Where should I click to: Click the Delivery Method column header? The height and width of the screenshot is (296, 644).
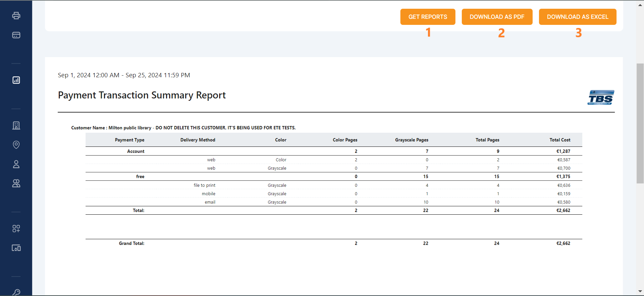198,140
